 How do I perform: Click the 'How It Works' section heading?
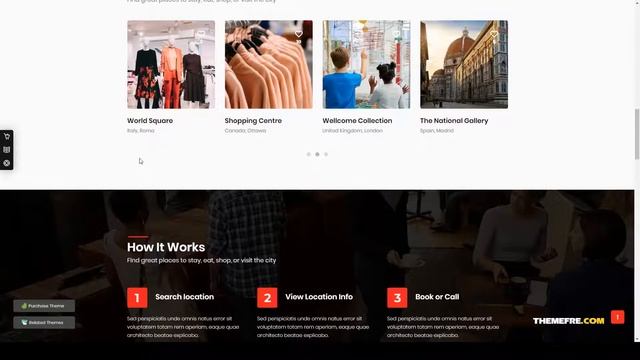click(166, 247)
